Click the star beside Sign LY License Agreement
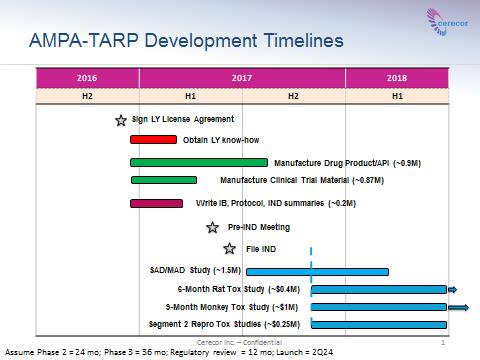480x360 pixels. (121, 120)
